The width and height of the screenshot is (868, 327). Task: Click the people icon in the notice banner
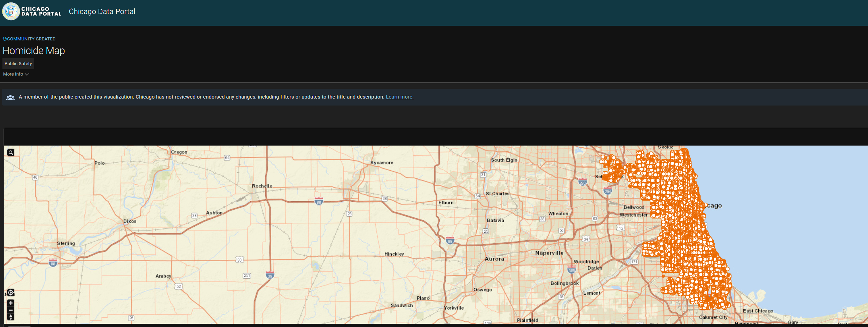click(10, 97)
